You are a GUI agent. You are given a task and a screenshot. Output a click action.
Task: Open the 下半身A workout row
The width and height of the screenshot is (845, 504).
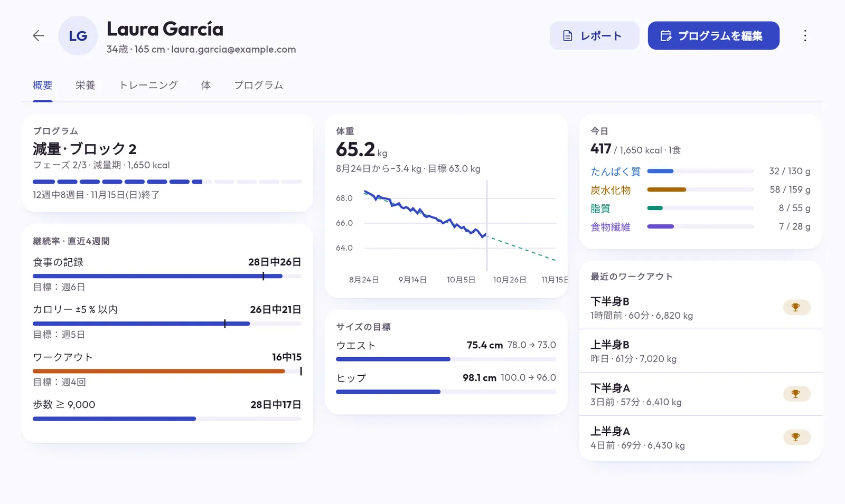(x=700, y=394)
